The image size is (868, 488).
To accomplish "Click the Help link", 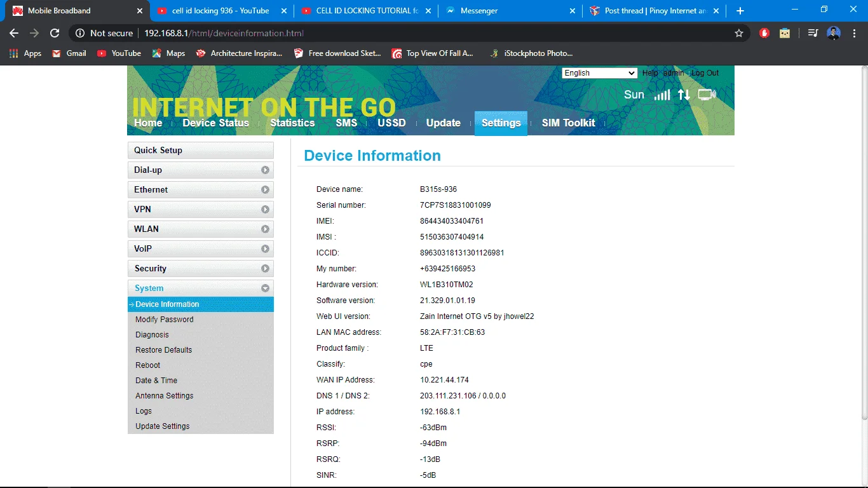I will (650, 73).
